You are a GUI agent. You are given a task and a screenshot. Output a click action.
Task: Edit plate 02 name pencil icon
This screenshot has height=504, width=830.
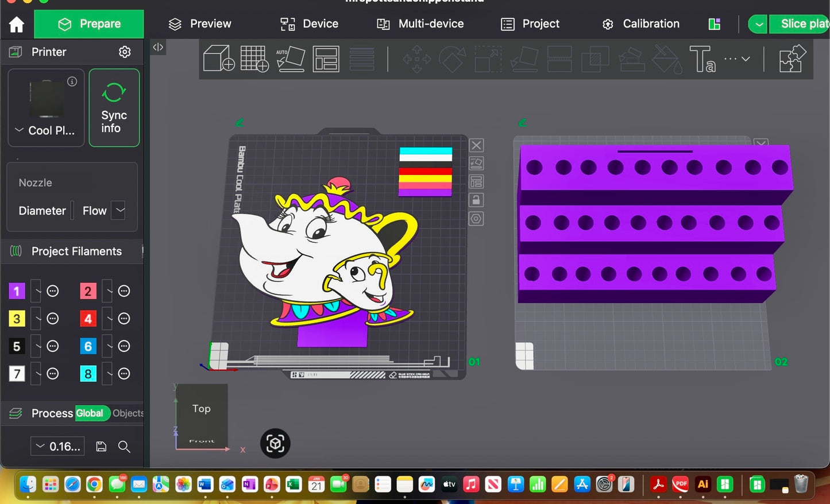[522, 122]
